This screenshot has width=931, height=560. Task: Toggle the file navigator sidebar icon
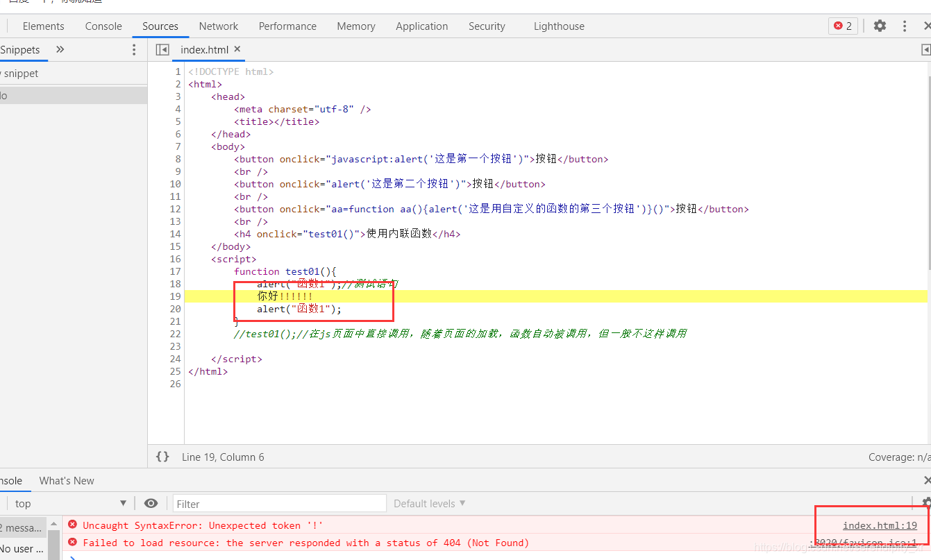tap(162, 50)
